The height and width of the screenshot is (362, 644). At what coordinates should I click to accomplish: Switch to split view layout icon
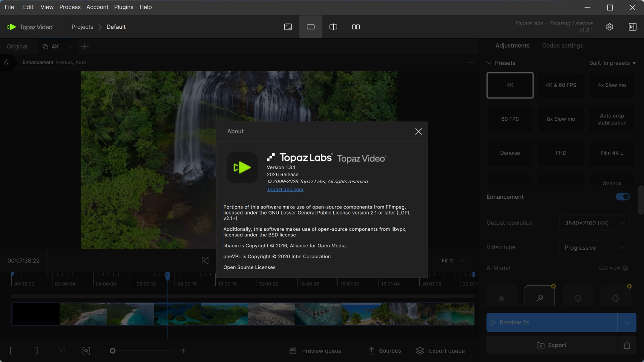click(x=333, y=27)
